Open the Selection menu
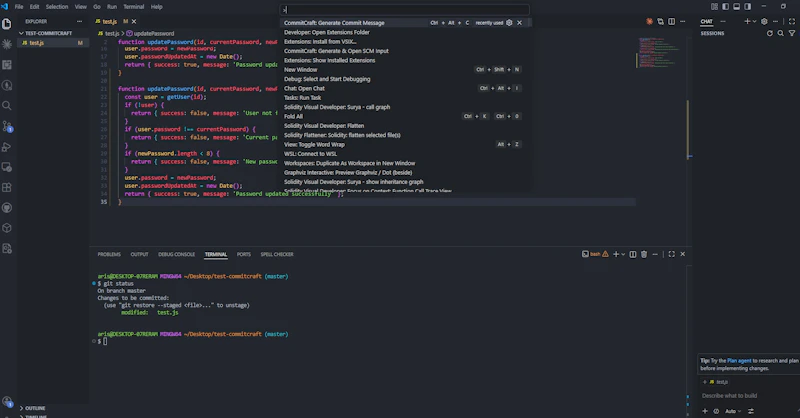 [x=57, y=7]
